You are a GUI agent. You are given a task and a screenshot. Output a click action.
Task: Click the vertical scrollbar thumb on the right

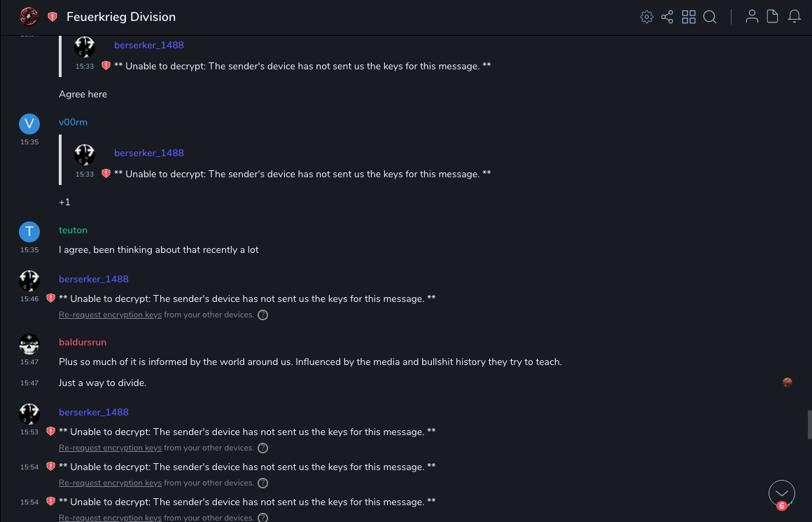coord(809,424)
